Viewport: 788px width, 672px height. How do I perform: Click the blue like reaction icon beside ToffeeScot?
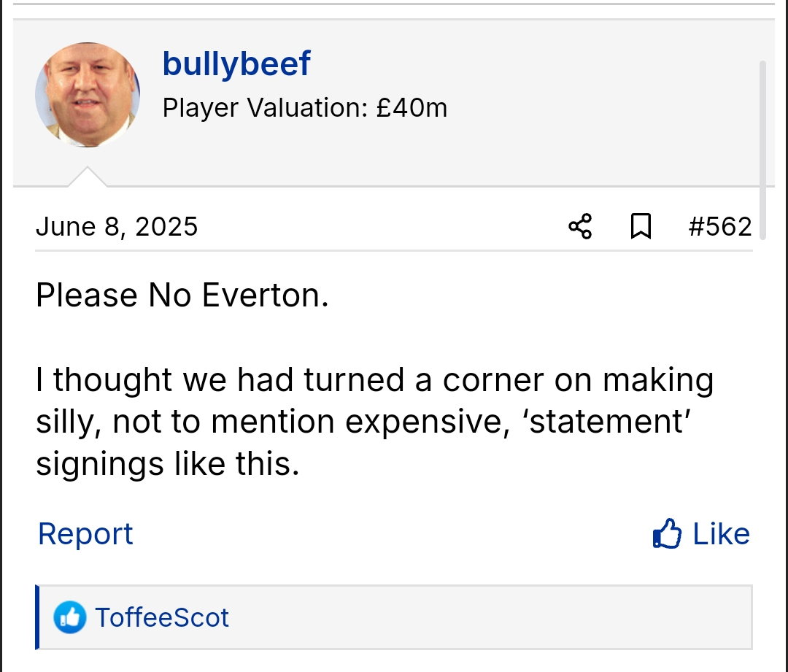[x=70, y=618]
